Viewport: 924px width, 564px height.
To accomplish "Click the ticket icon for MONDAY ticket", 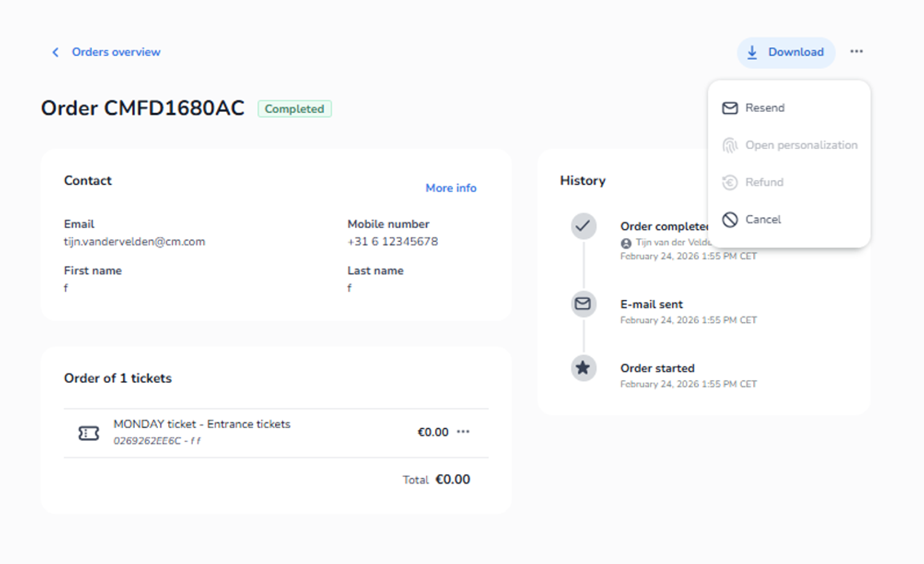I will (x=88, y=433).
